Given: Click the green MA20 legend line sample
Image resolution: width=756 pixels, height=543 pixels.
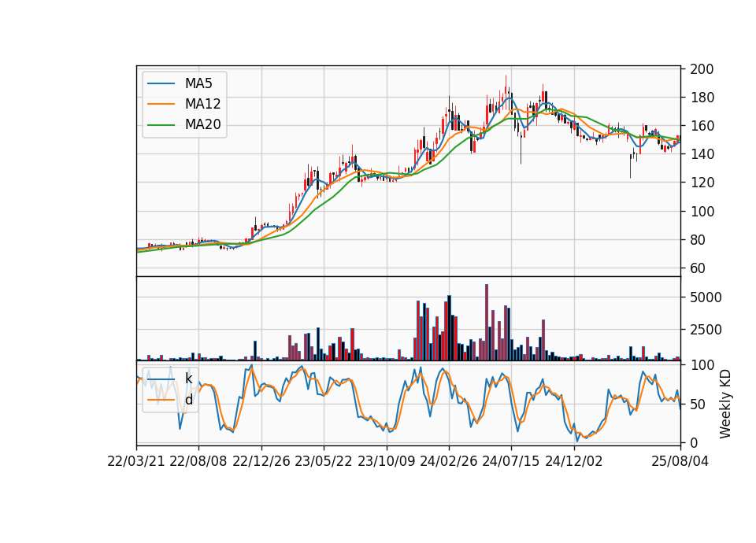Looking at the screenshot, I should (161, 125).
